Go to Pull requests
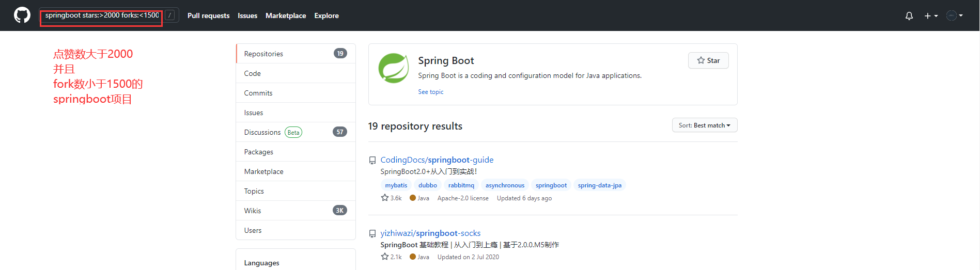Screen dimensions: 980x270 (x=208, y=16)
